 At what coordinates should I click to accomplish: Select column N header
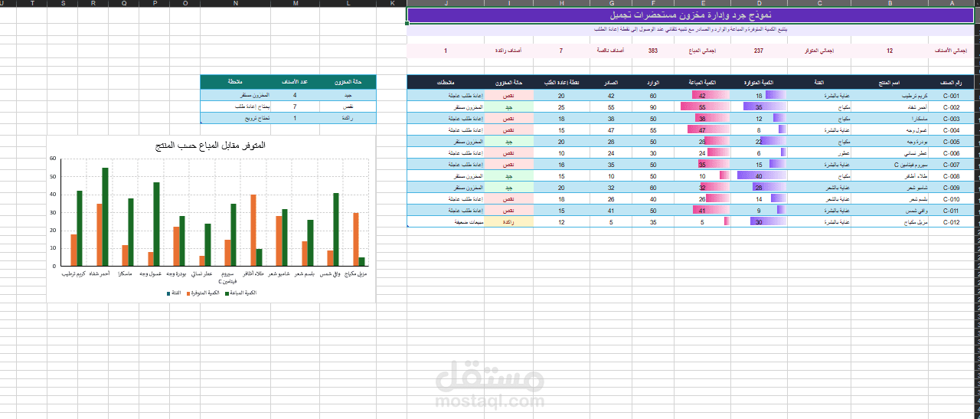(x=235, y=3)
